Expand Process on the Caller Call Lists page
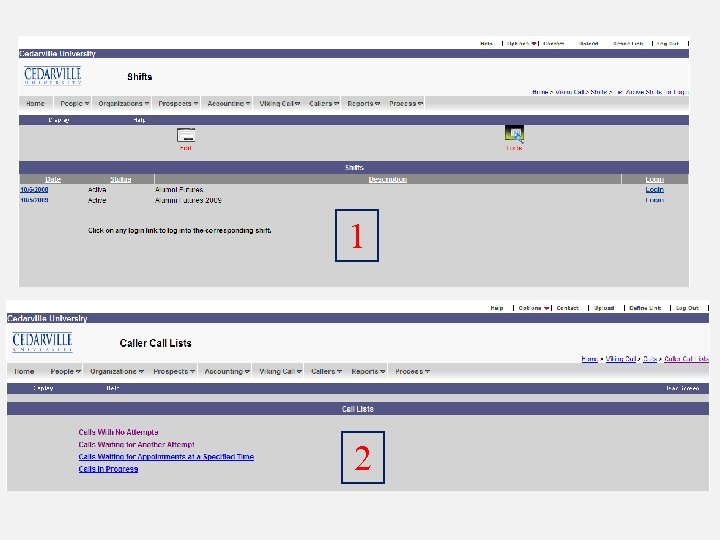The height and width of the screenshot is (540, 720). point(412,371)
